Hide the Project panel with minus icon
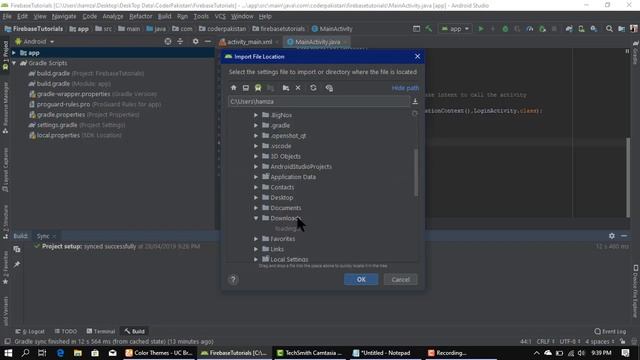The image size is (640, 360). pyautogui.click(x=207, y=42)
